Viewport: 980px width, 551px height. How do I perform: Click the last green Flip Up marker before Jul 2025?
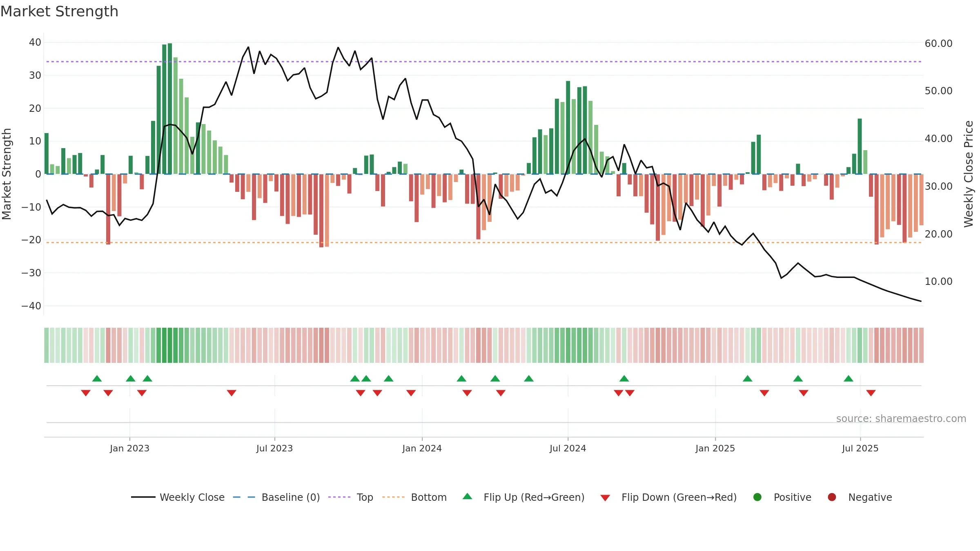[x=849, y=378]
